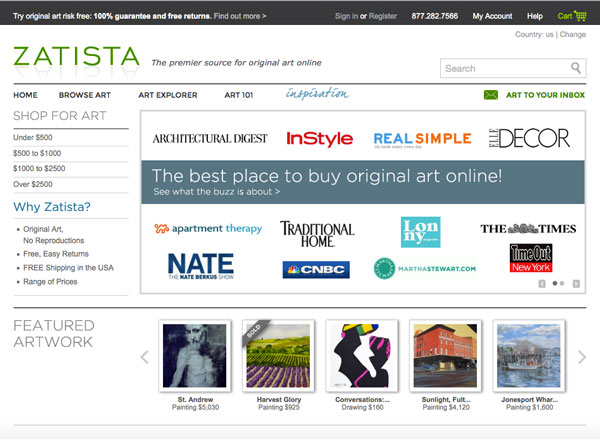Open Jonesport Whar... painting thumbnail
The width and height of the screenshot is (600, 439).
[529, 356]
